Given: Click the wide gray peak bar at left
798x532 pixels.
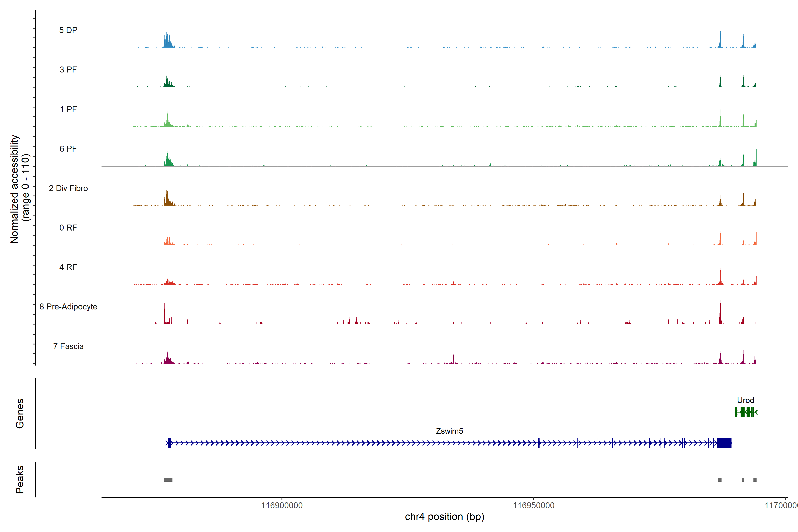Looking at the screenshot, I should click(x=168, y=480).
